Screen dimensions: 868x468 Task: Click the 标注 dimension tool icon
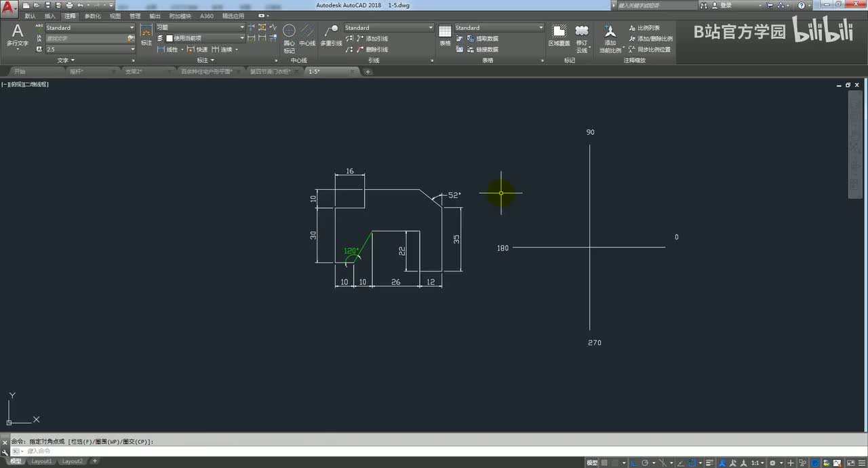[146, 35]
